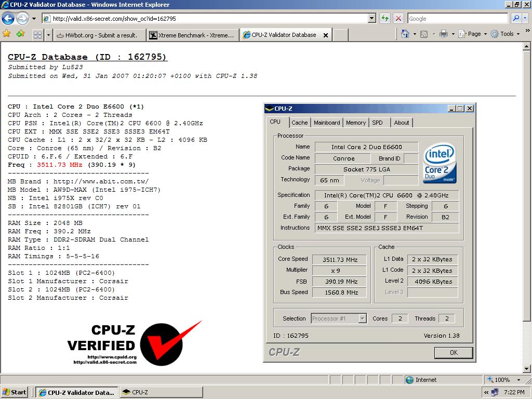Open the Print options dropdown arrow
This screenshot has width=532, height=399.
(x=453, y=34)
